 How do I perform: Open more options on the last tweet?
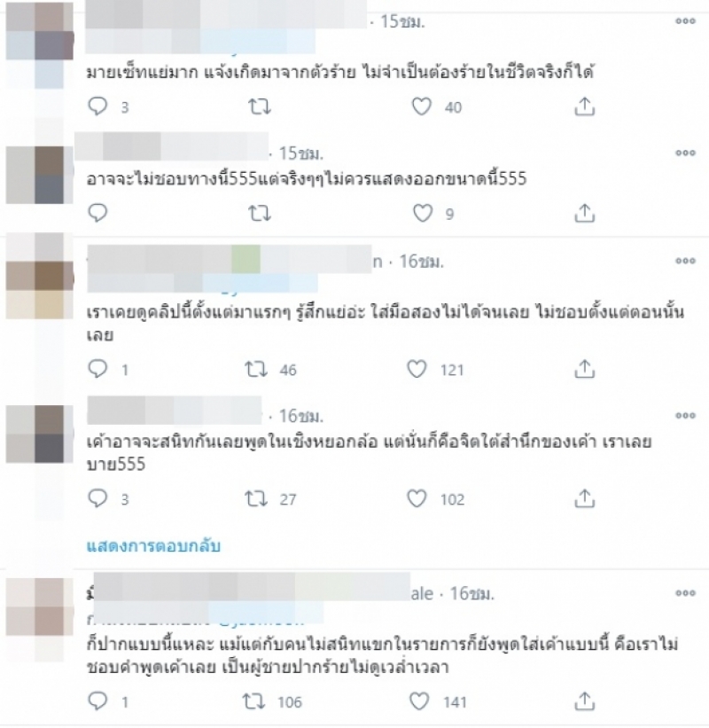coord(685,593)
